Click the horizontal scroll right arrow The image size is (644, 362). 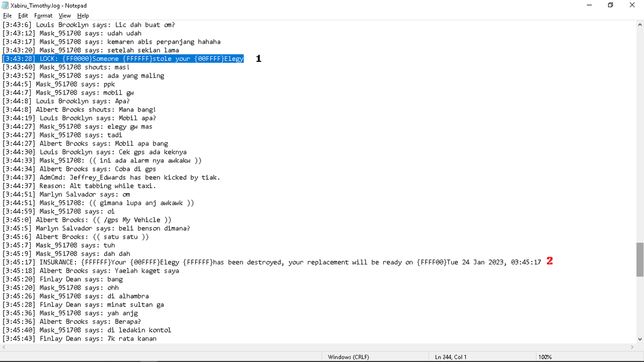(631, 347)
